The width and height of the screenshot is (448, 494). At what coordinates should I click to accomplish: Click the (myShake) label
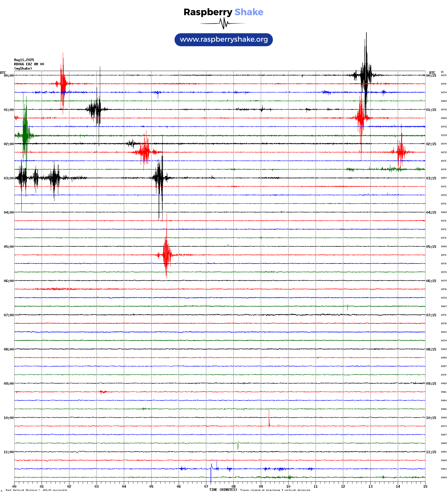(x=23, y=68)
